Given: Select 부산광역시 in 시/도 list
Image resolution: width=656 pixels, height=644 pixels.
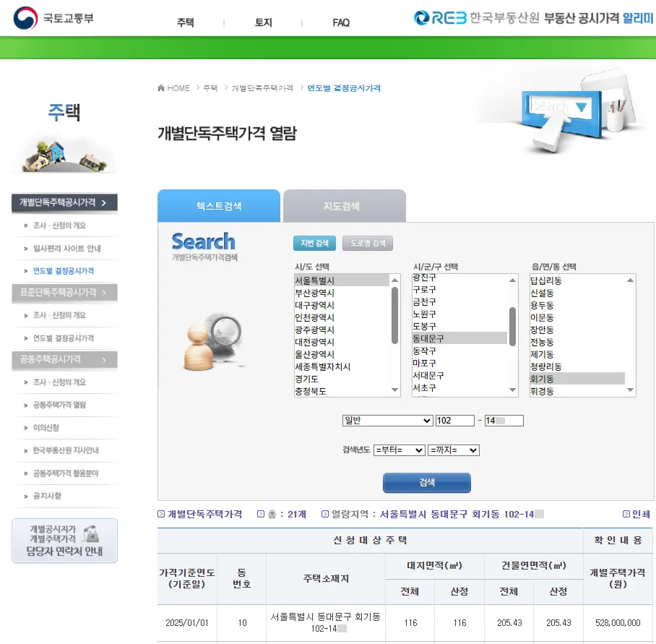Looking at the screenshot, I should (x=342, y=293).
